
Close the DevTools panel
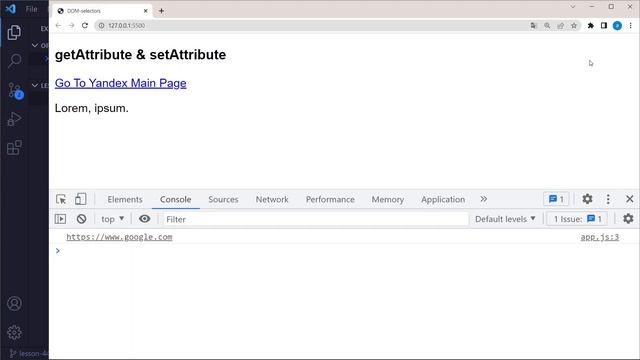pos(629,199)
